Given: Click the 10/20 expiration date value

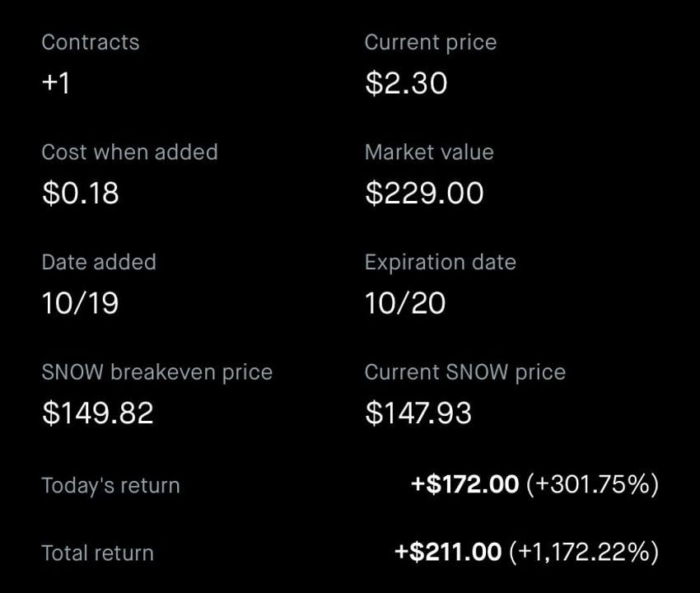Looking at the screenshot, I should pyautogui.click(x=405, y=303).
